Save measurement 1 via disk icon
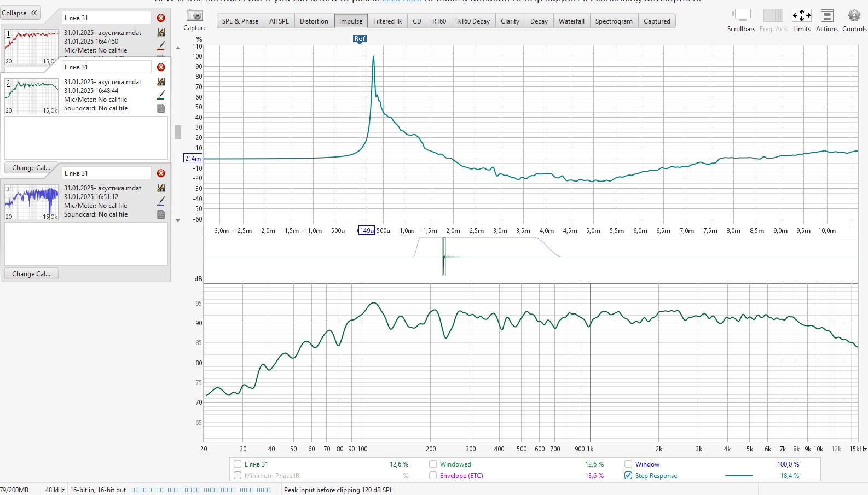 click(x=161, y=33)
